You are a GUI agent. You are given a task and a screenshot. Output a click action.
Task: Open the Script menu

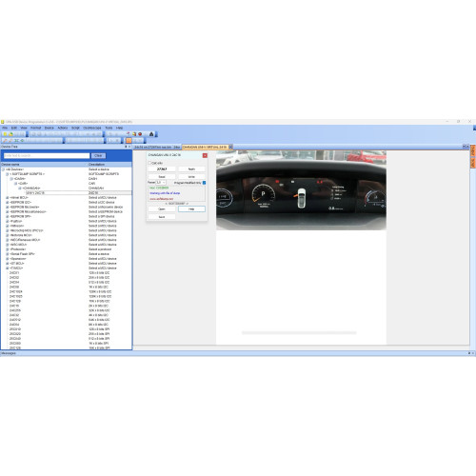[x=75, y=128]
